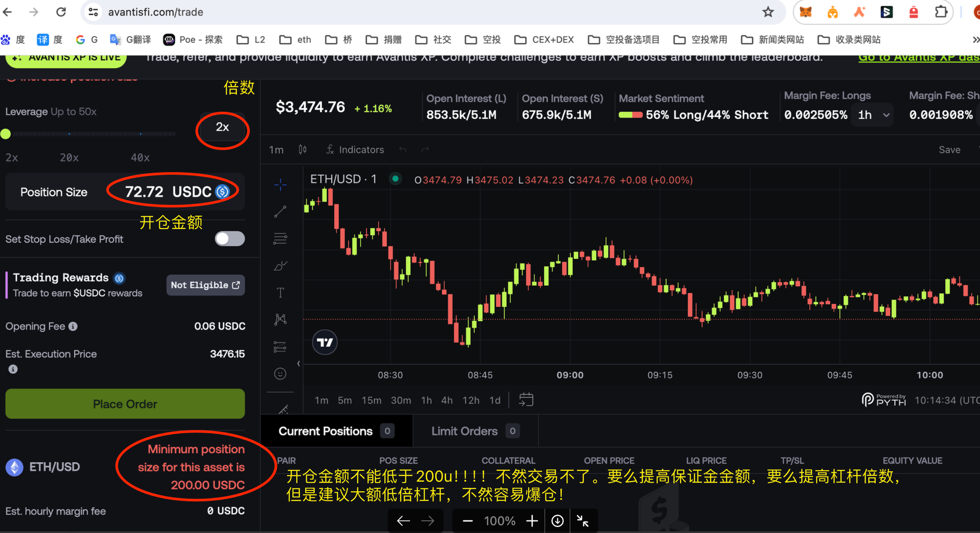
Task: Switch to the Limit Orders tab
Action: 464,431
